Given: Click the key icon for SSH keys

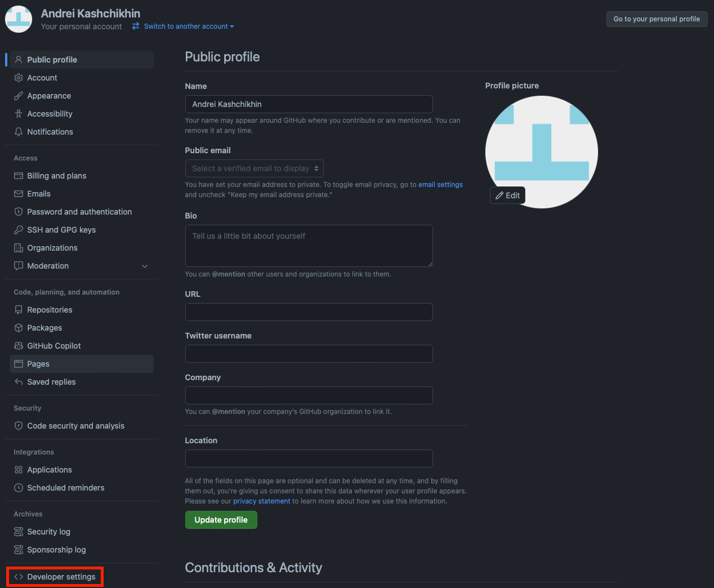Looking at the screenshot, I should 19,230.
